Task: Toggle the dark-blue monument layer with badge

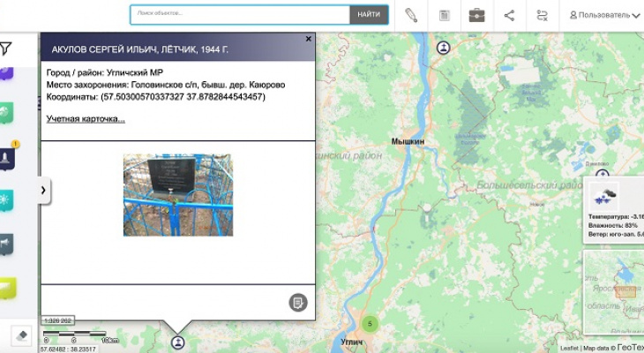Action: pos(6,157)
